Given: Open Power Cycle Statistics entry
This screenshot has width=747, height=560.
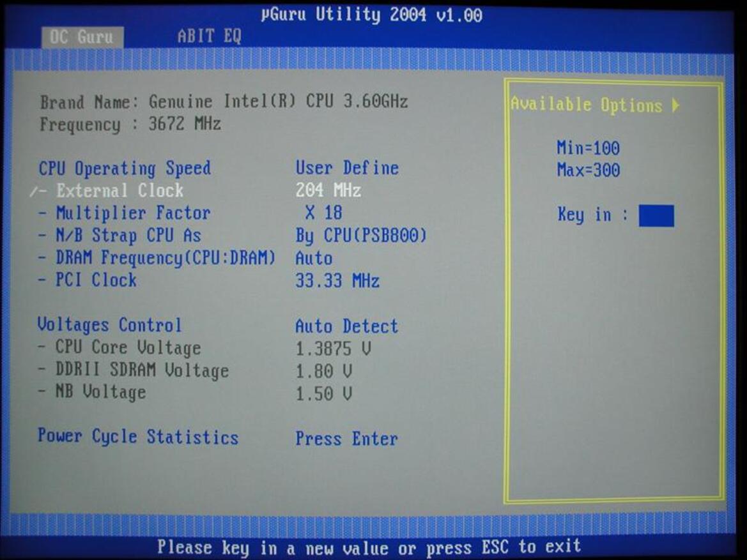Looking at the screenshot, I should point(138,437).
